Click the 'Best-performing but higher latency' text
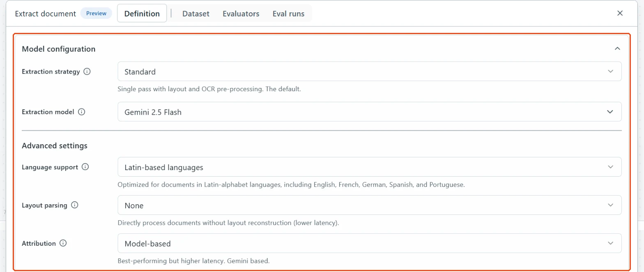This screenshot has height=272, width=644. pos(193,261)
